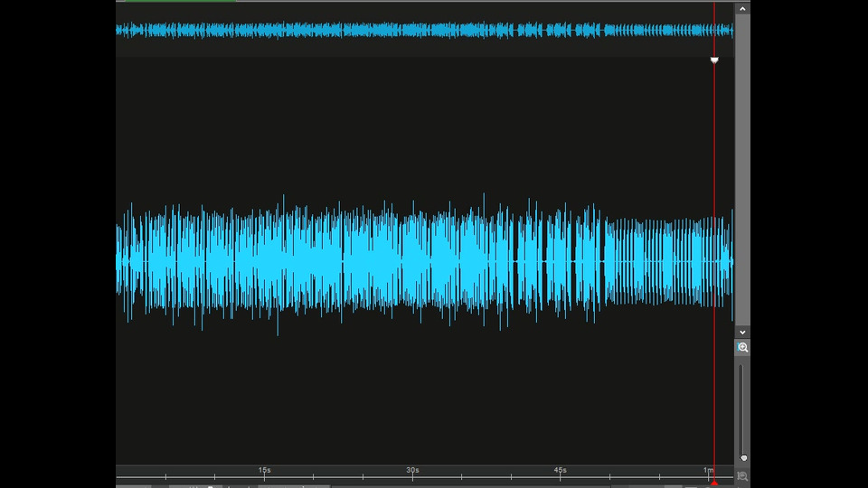Click the vertical scrollbar thumb

[742, 171]
